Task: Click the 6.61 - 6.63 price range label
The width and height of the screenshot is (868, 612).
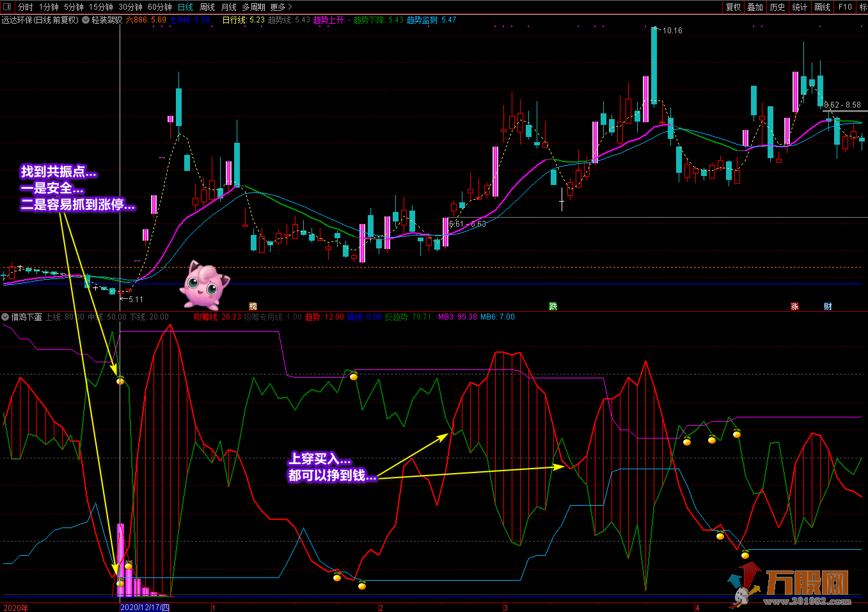Action: 468,224
